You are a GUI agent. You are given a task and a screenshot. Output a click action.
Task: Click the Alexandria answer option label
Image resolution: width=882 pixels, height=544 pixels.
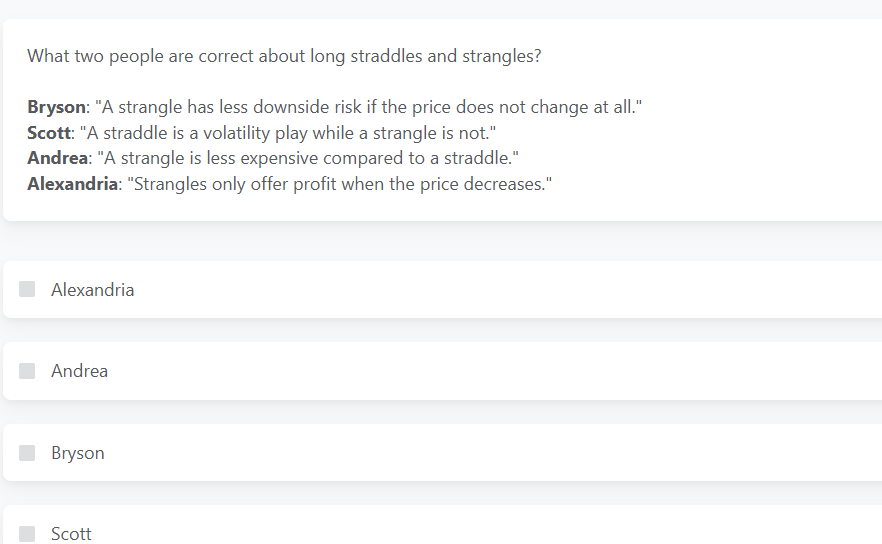point(92,290)
